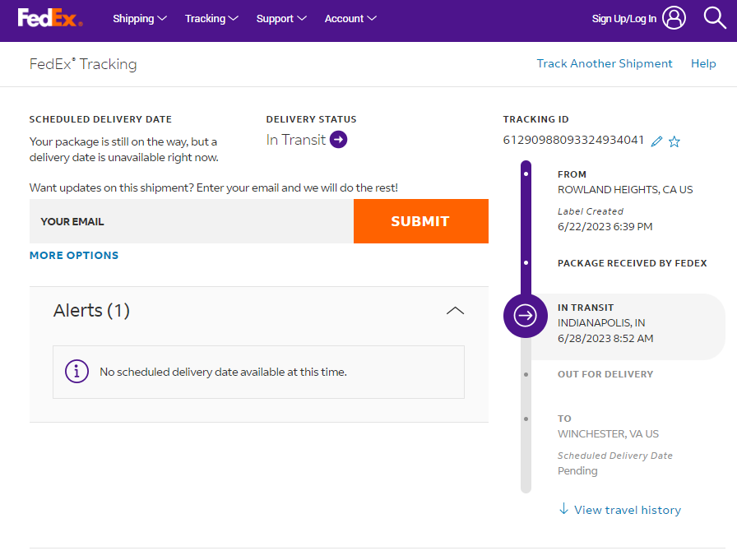Click the FedEx logo
Screen dimensions: 737x560
point(49,18)
